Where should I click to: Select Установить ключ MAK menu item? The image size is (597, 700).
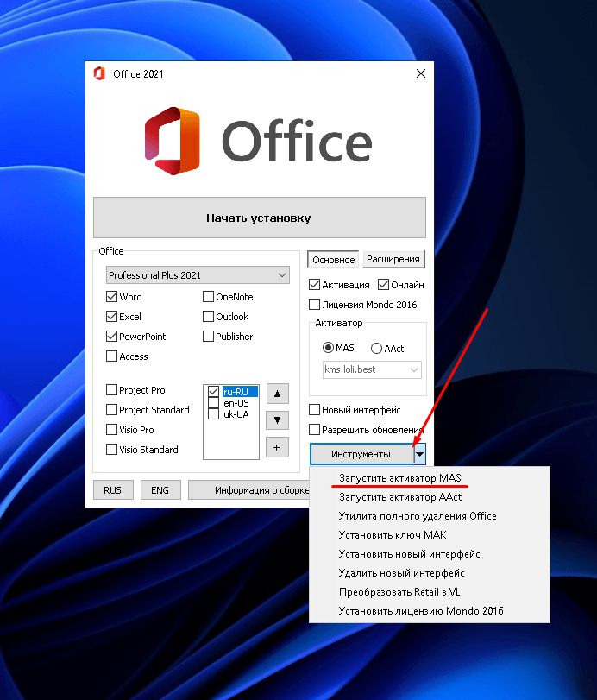click(x=393, y=535)
